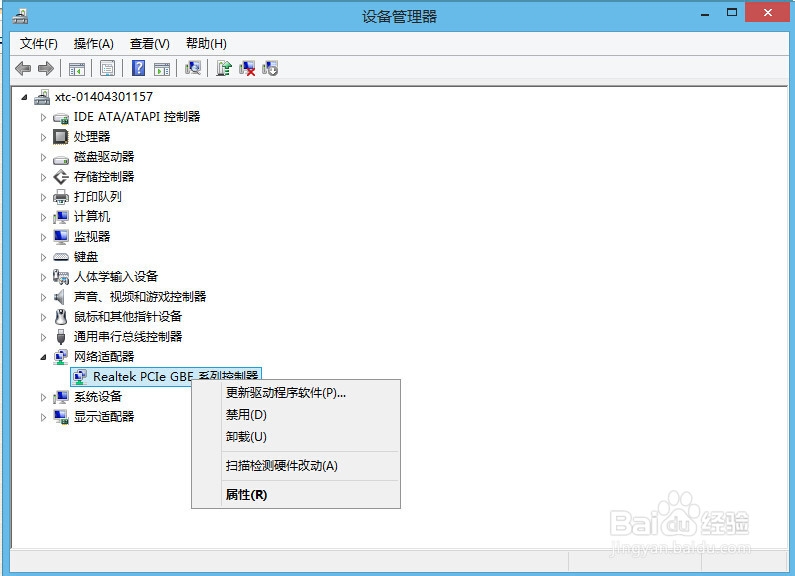Select the 人体学输入设备 icon
Screen dimensions: 795x576
pyautogui.click(x=61, y=277)
